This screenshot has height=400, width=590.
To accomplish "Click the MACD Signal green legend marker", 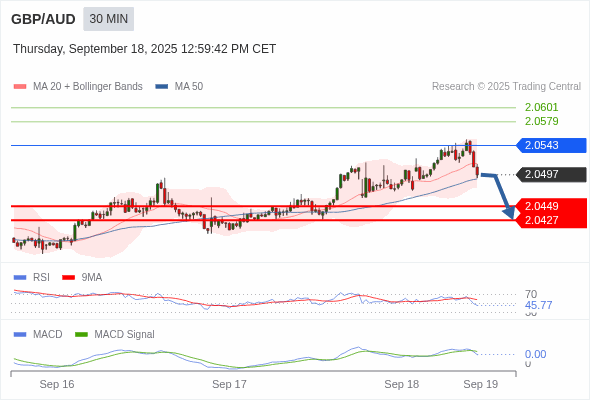I will (81, 335).
